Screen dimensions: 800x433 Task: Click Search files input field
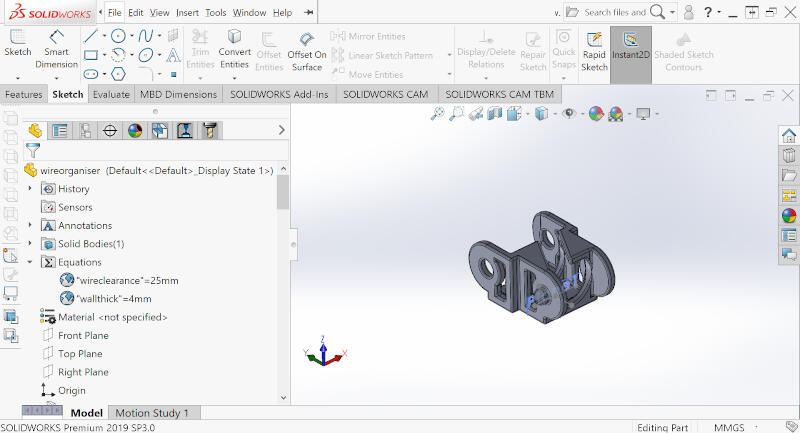615,12
